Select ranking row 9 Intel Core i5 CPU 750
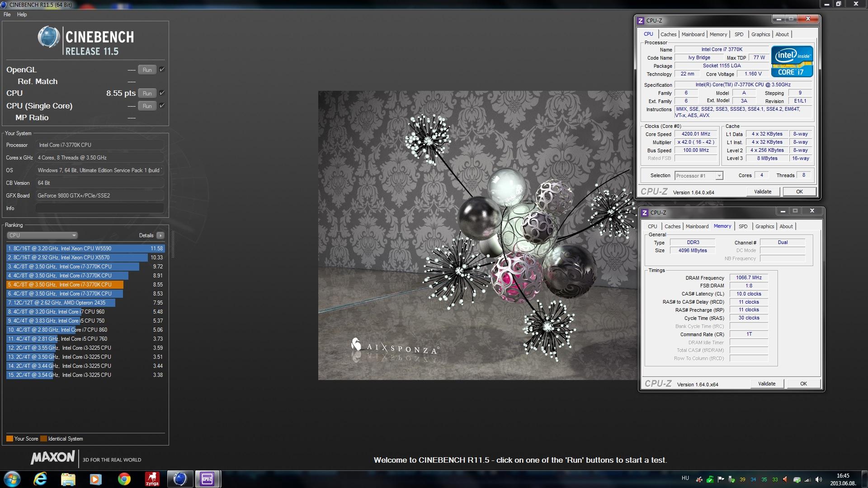The image size is (868, 488). (85, 321)
